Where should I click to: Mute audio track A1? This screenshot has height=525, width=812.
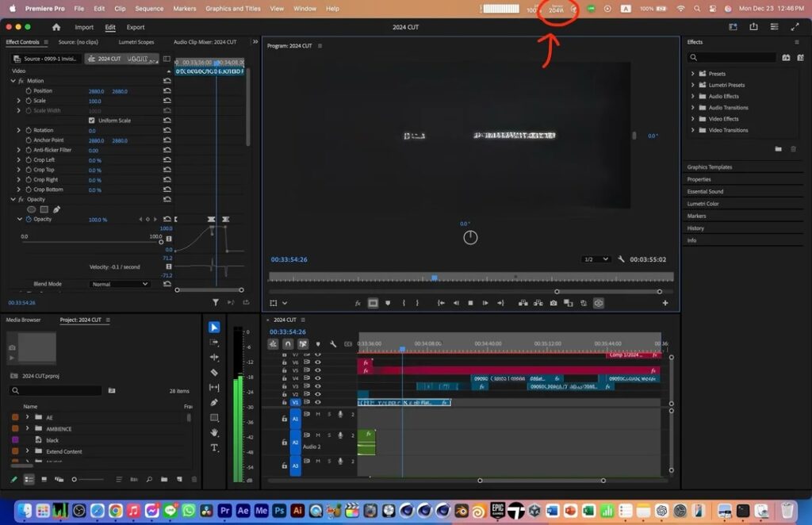click(318, 414)
